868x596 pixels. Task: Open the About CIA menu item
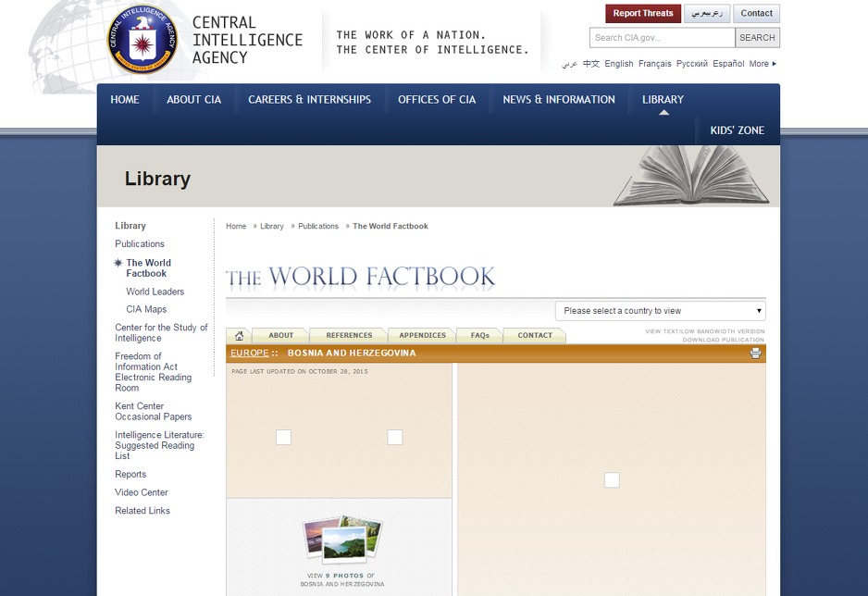pyautogui.click(x=193, y=100)
